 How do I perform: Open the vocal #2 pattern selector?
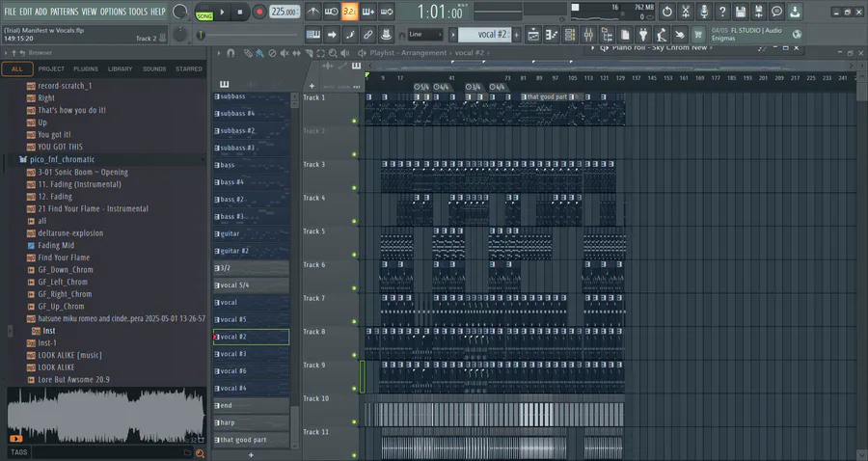tap(485, 35)
